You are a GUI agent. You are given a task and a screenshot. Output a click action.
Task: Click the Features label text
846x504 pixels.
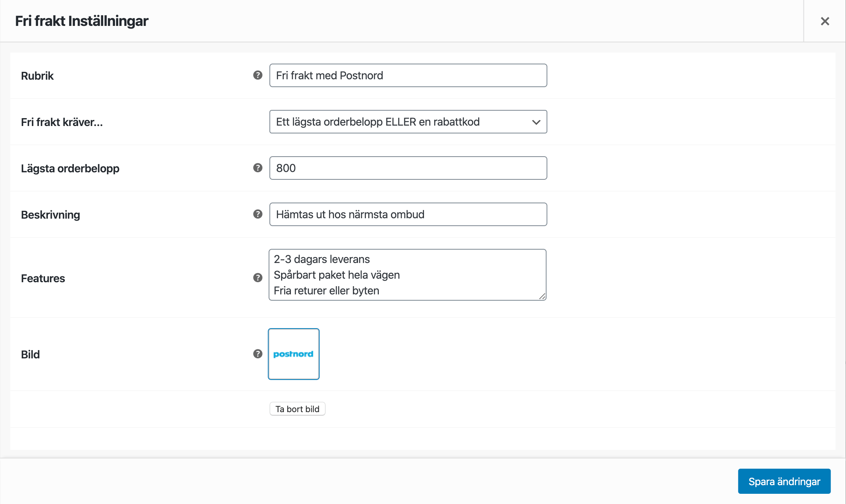point(43,278)
